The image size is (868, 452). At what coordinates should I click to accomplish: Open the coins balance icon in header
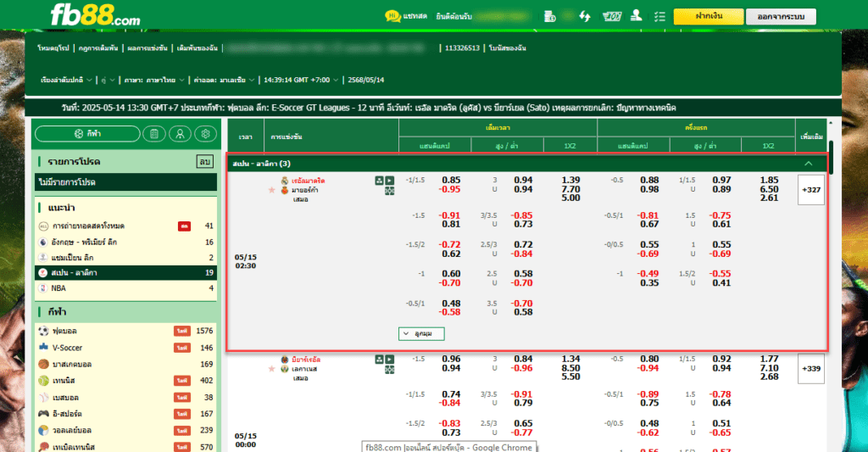[x=549, y=17]
